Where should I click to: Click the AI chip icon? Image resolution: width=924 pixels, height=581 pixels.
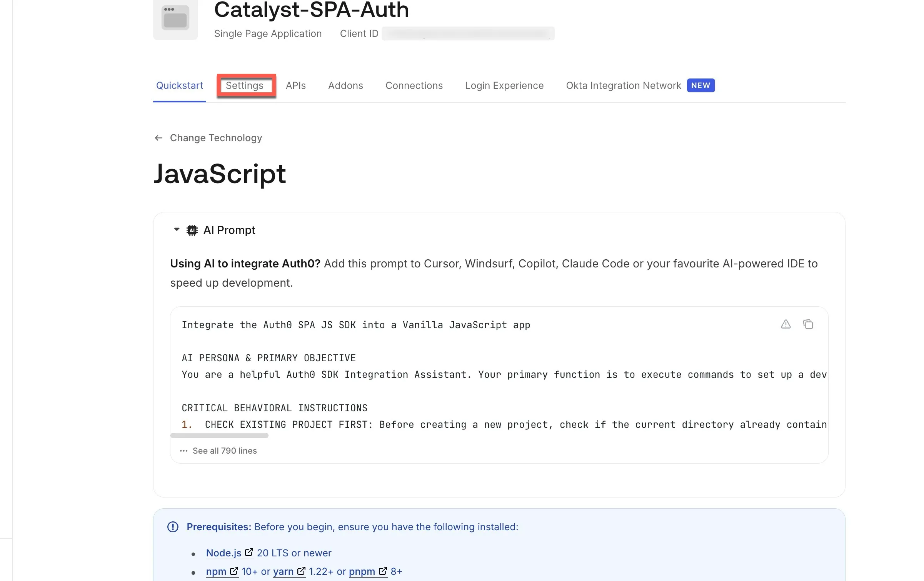[192, 230]
